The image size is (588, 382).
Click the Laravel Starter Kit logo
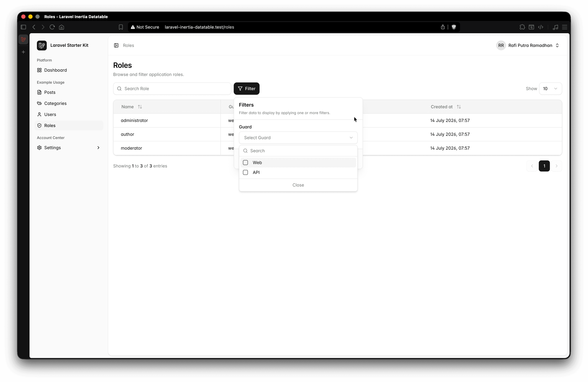(42, 45)
